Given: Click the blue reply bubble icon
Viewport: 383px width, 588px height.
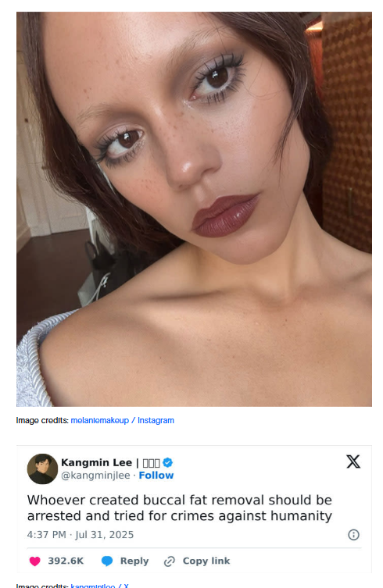Looking at the screenshot, I should pyautogui.click(x=107, y=561).
